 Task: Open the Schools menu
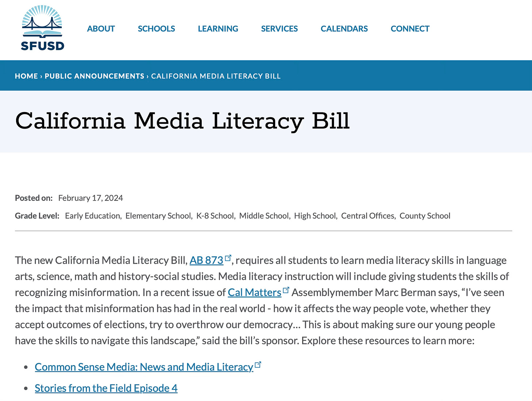(156, 28)
